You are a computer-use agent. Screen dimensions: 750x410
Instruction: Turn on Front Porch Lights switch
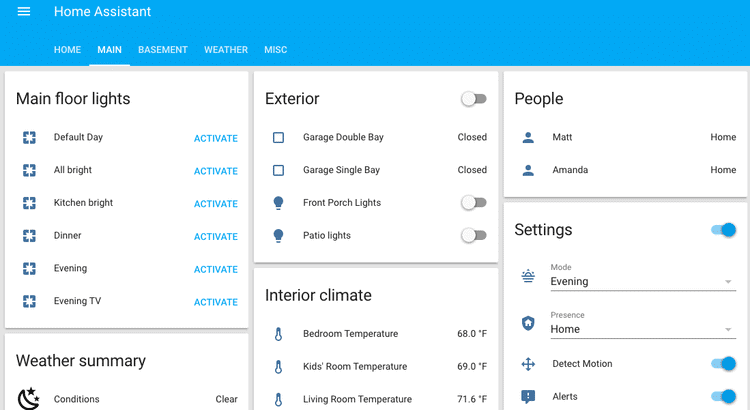pos(474,203)
